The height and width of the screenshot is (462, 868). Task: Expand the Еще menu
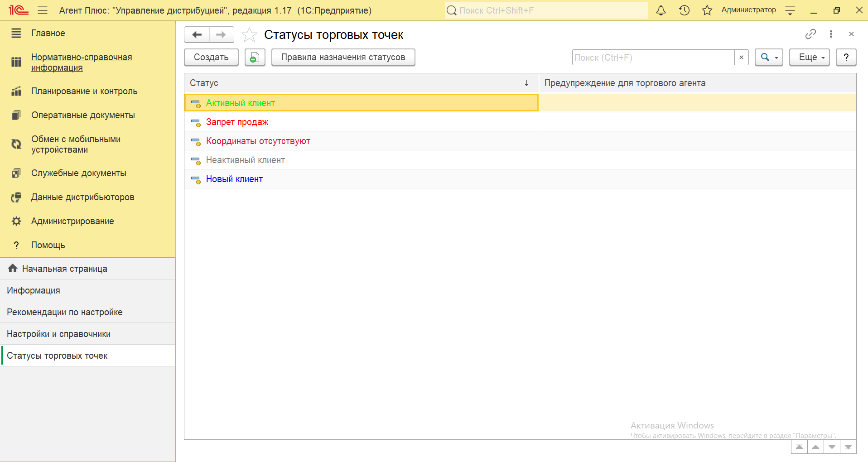[810, 57]
